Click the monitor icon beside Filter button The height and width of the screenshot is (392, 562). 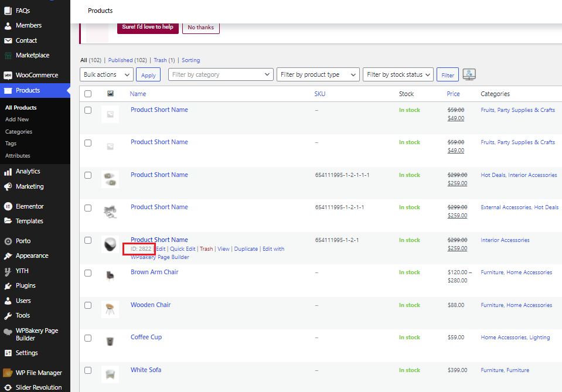click(x=469, y=74)
